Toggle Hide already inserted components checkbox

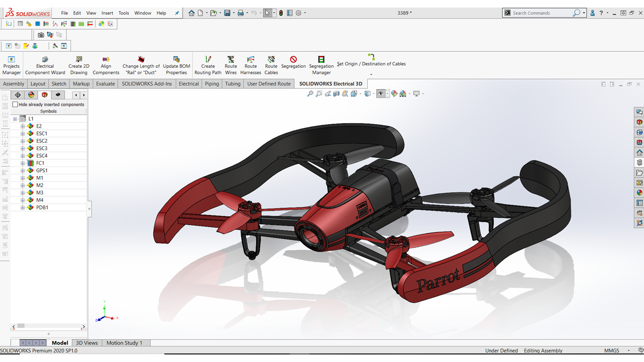click(15, 105)
